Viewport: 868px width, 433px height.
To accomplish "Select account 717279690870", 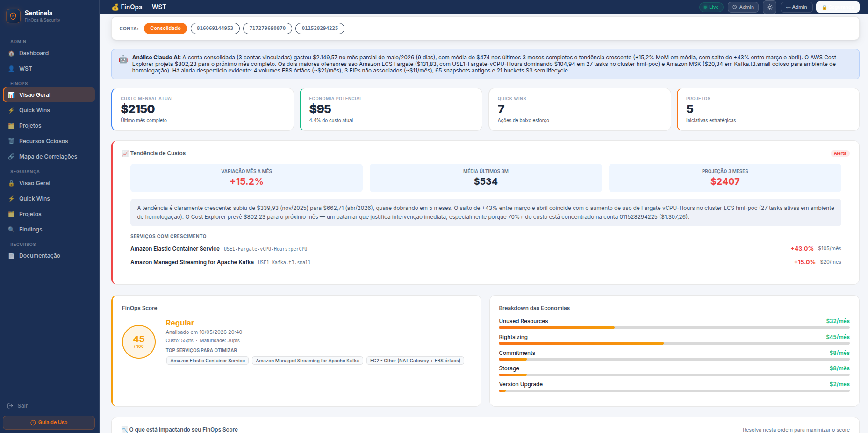I will [267, 29].
